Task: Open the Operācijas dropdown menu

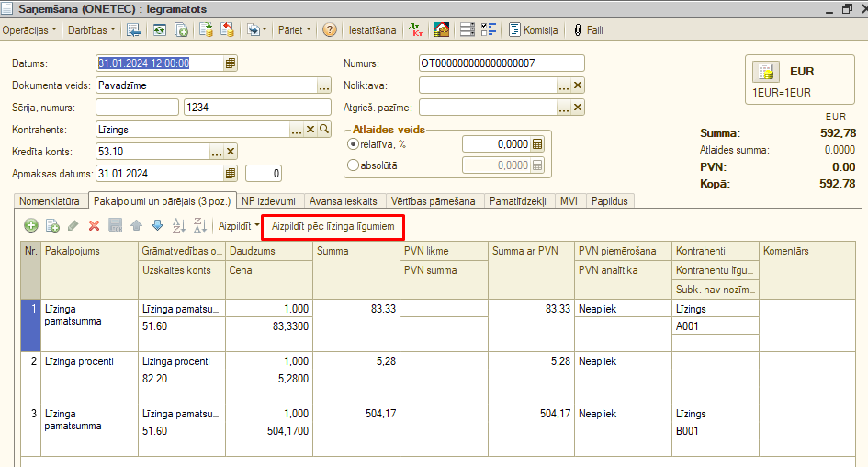Action: click(x=29, y=30)
